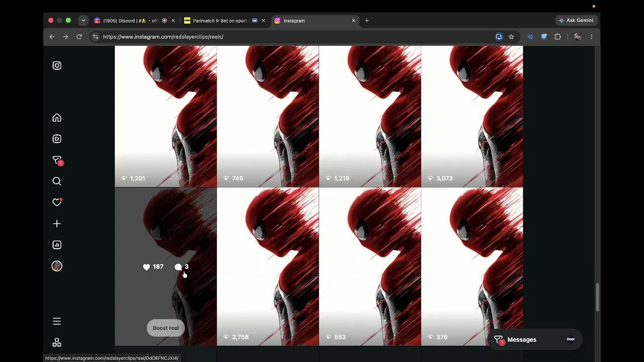Open the reel with 2,758 views
The width and height of the screenshot is (644, 362).
pos(268,266)
